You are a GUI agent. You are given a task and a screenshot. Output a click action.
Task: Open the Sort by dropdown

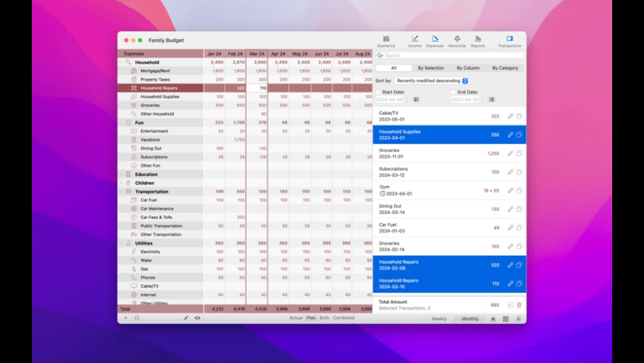432,81
